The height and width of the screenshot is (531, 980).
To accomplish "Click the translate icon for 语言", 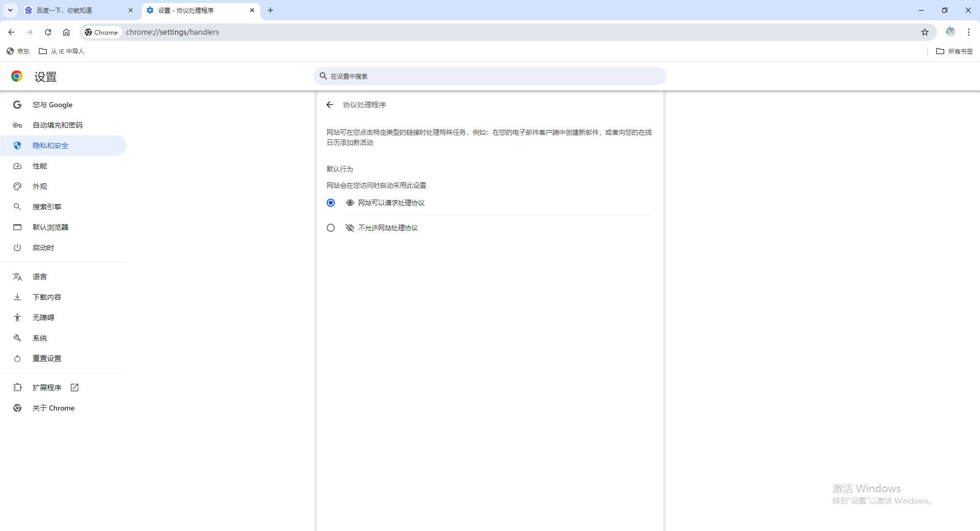I will pyautogui.click(x=17, y=277).
